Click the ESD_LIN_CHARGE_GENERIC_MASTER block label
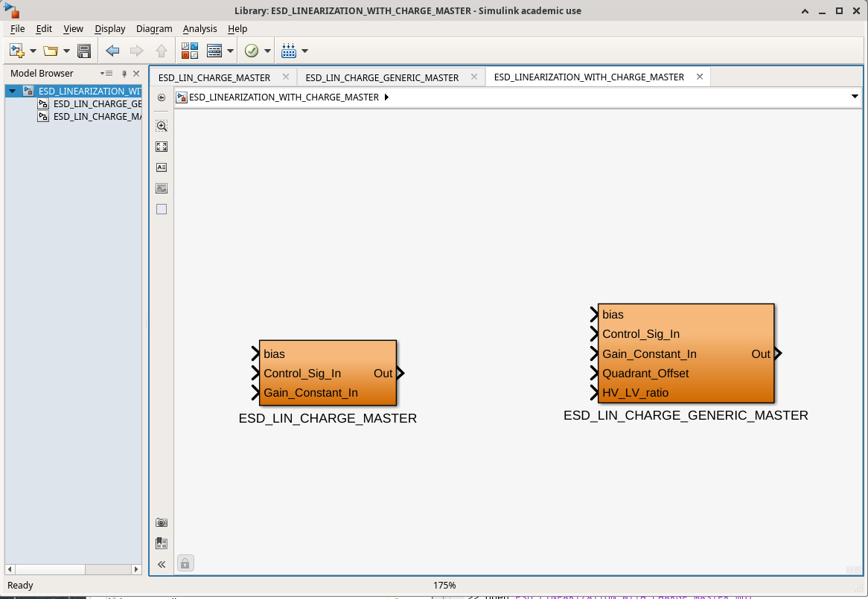This screenshot has width=868, height=599. (686, 415)
